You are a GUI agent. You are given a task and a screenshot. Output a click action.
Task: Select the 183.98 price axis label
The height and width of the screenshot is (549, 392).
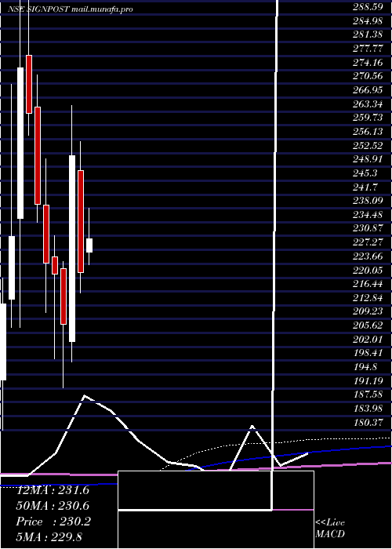pyautogui.click(x=368, y=409)
